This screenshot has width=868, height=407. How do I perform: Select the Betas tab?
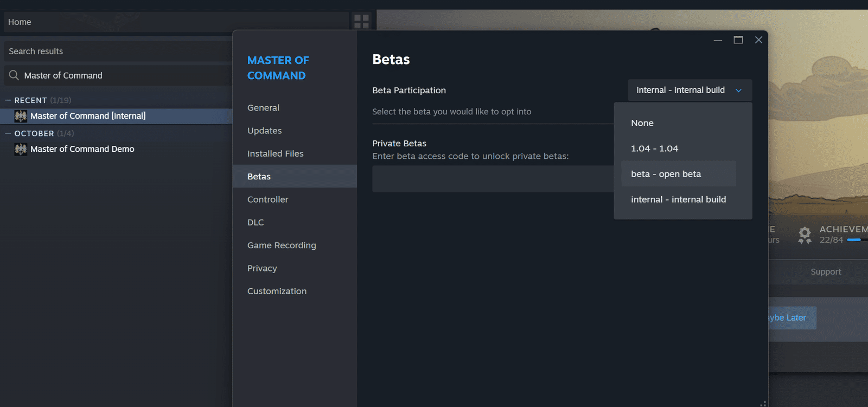coord(295,176)
